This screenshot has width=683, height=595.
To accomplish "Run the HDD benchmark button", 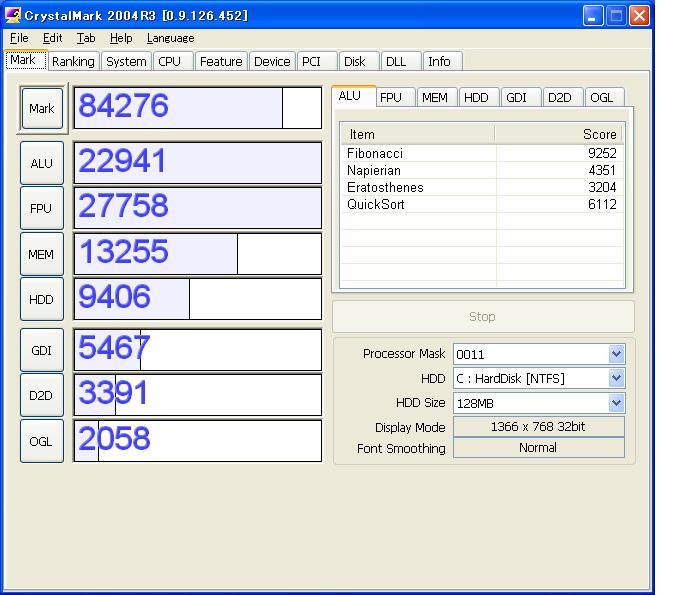I will point(42,299).
